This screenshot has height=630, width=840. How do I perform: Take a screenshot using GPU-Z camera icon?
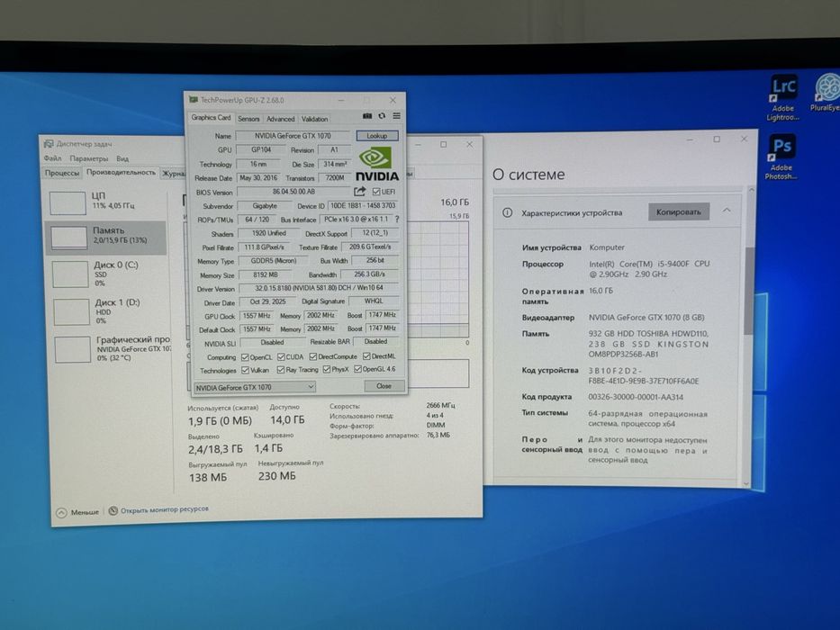point(367,116)
